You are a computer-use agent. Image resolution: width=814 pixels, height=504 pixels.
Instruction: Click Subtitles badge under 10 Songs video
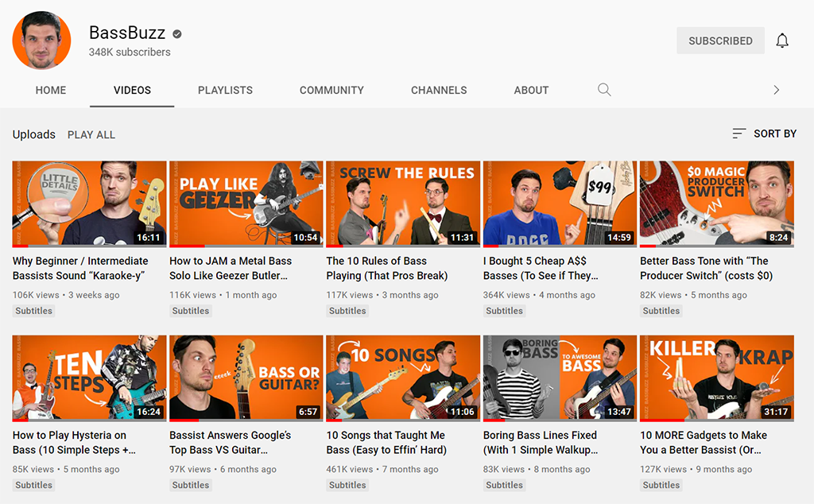pos(347,485)
